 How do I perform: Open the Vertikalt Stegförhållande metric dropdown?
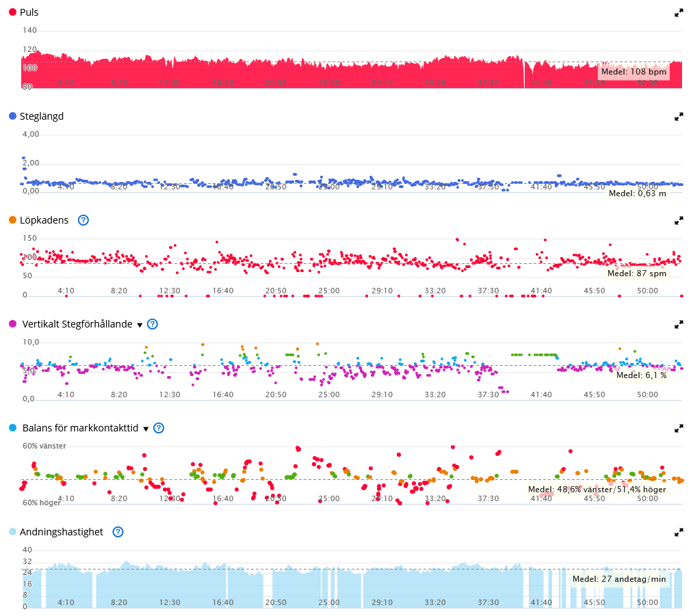click(x=140, y=325)
